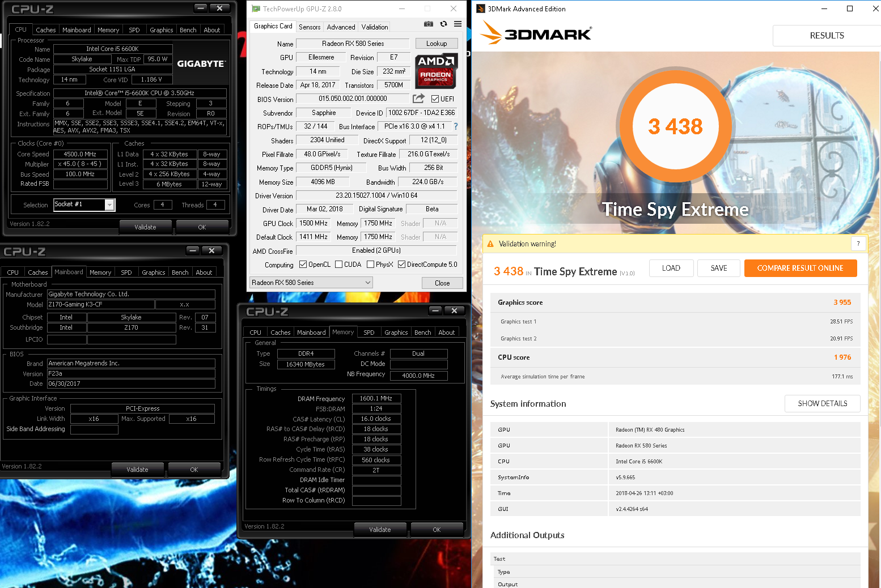Click Validate in CPU-Z Mainboard window
The image size is (881, 588).
coord(137,470)
